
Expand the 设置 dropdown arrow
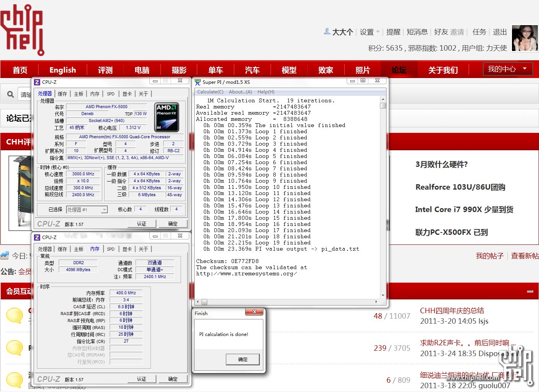[378, 32]
